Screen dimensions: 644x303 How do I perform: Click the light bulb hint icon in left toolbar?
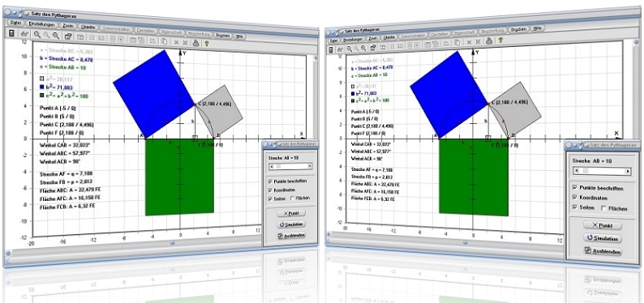point(207,43)
